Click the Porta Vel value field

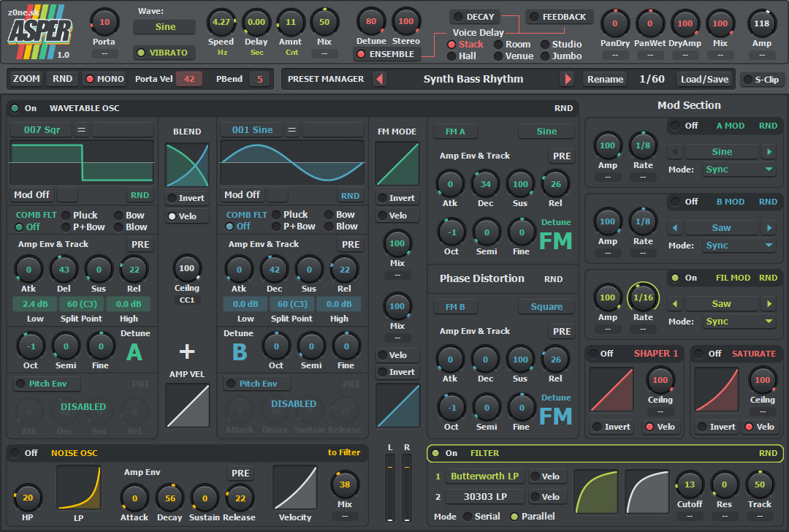point(189,79)
